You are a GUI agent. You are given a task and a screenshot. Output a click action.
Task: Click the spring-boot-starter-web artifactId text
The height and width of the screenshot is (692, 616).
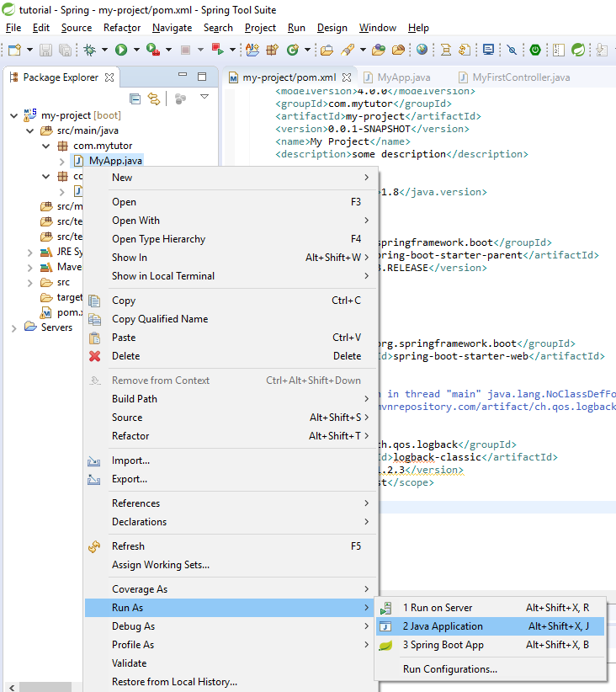click(460, 357)
